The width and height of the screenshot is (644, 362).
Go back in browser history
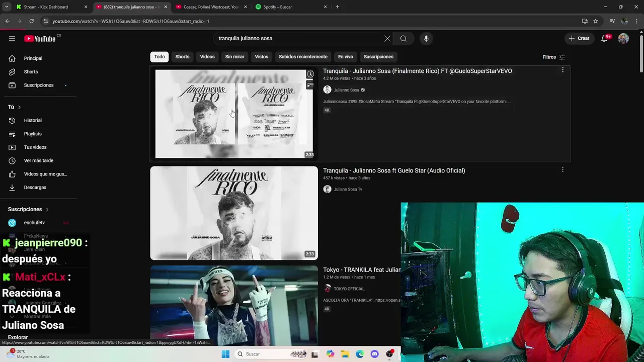7,21
